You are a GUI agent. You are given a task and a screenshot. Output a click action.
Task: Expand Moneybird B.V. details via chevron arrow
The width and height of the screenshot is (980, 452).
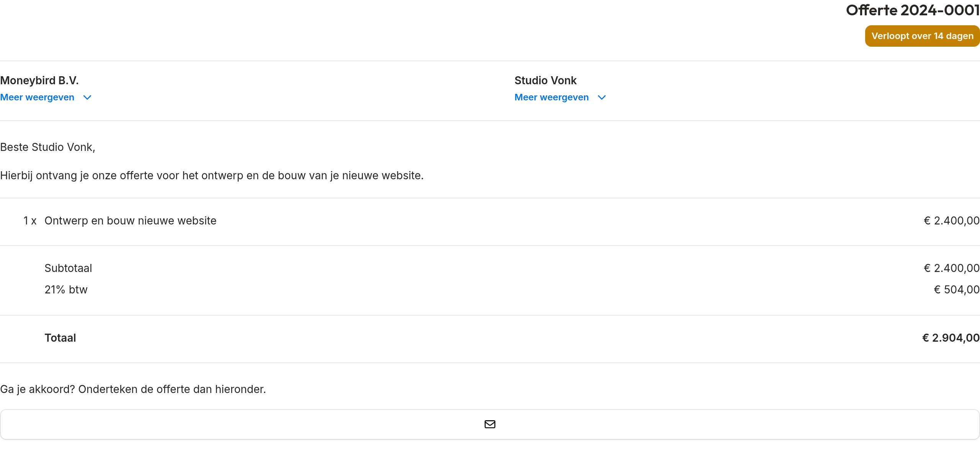(87, 98)
